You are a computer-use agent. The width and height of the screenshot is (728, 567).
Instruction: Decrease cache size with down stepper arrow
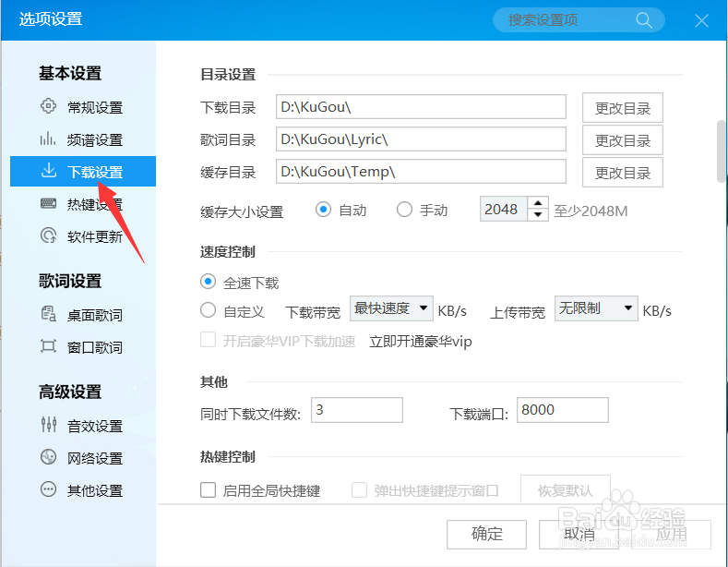point(538,215)
